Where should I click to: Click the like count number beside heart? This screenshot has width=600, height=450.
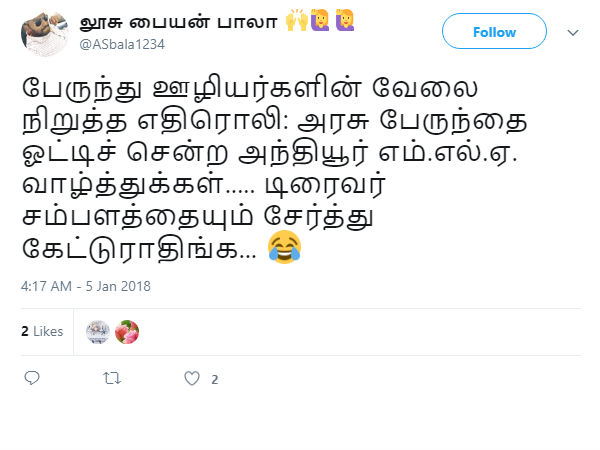[x=215, y=379]
